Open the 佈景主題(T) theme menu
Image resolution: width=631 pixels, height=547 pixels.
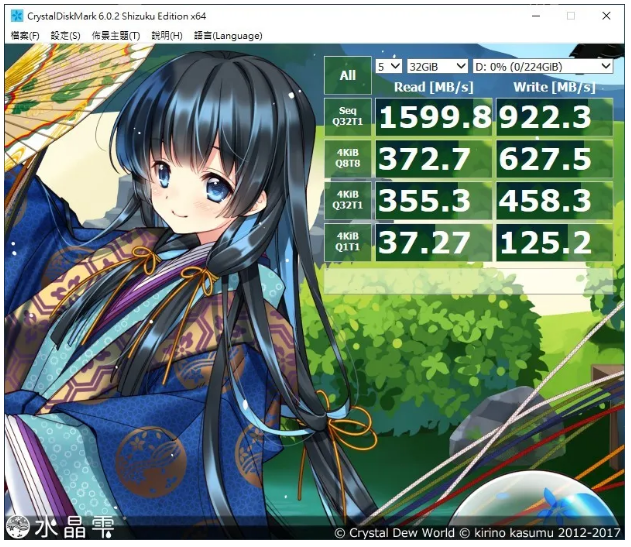116,36
